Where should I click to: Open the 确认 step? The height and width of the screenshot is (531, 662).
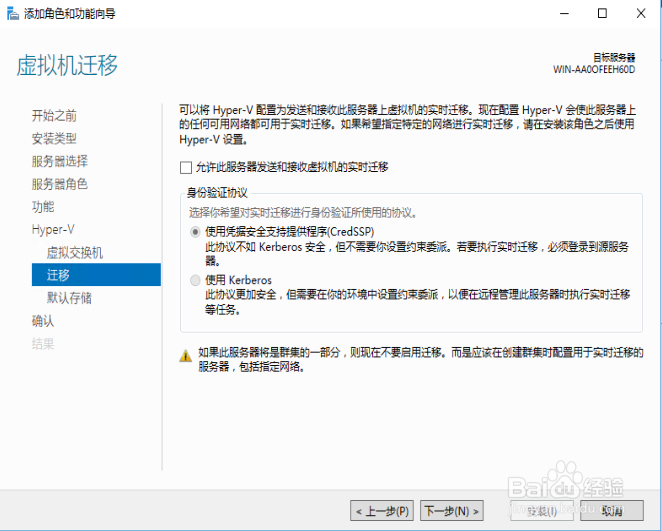pos(43,321)
